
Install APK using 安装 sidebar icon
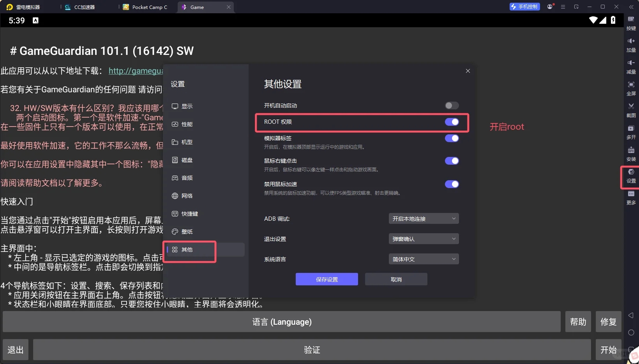631,154
